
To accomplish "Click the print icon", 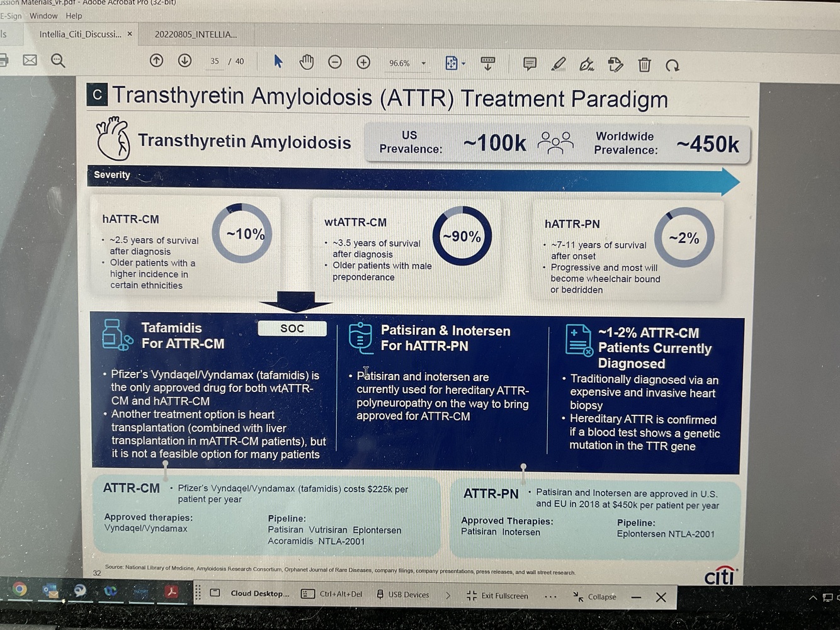I will [3, 60].
